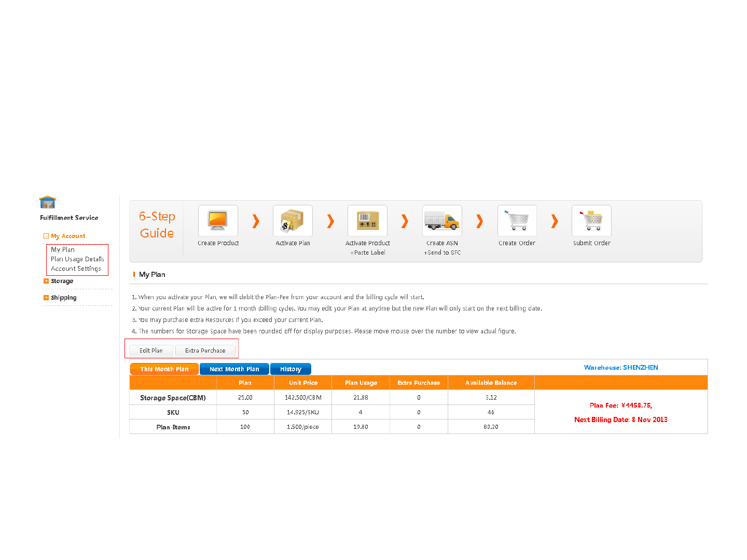Expand the Storage section

[x=46, y=281]
